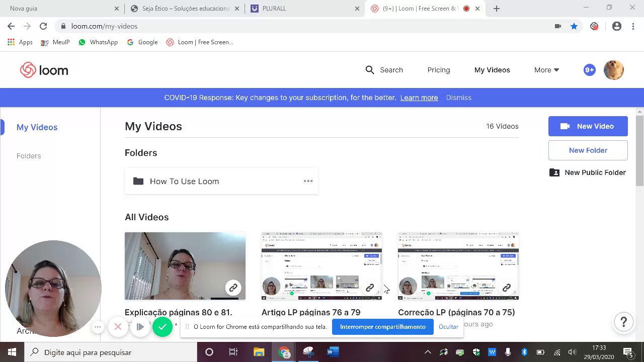Click the New Folder button
644x362 pixels.
tap(588, 150)
